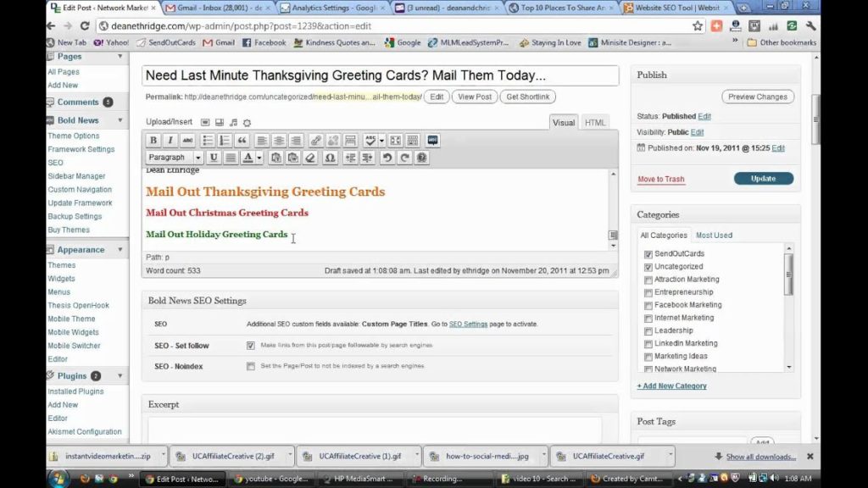Image resolution: width=868 pixels, height=488 pixels.
Task: Check Internet Marketing category
Action: [x=648, y=319]
